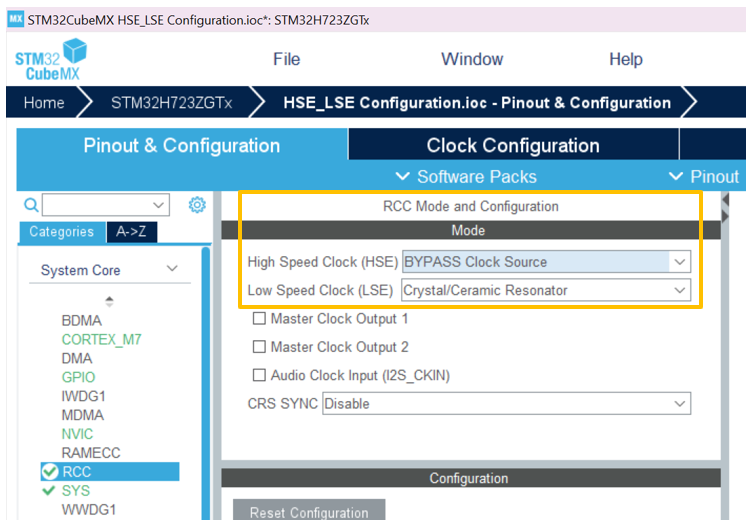Select GPIO in the peripheral list
The image size is (753, 531).
point(78,377)
